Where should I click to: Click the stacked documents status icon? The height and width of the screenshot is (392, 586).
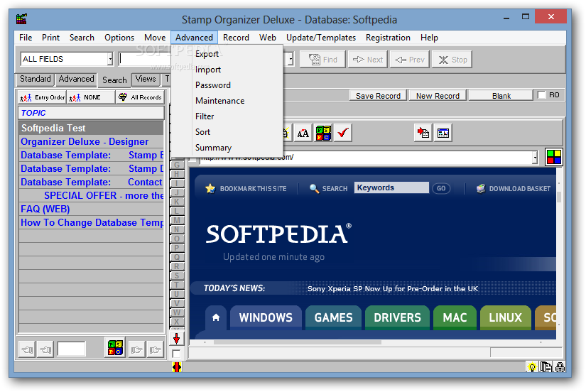pos(546,367)
